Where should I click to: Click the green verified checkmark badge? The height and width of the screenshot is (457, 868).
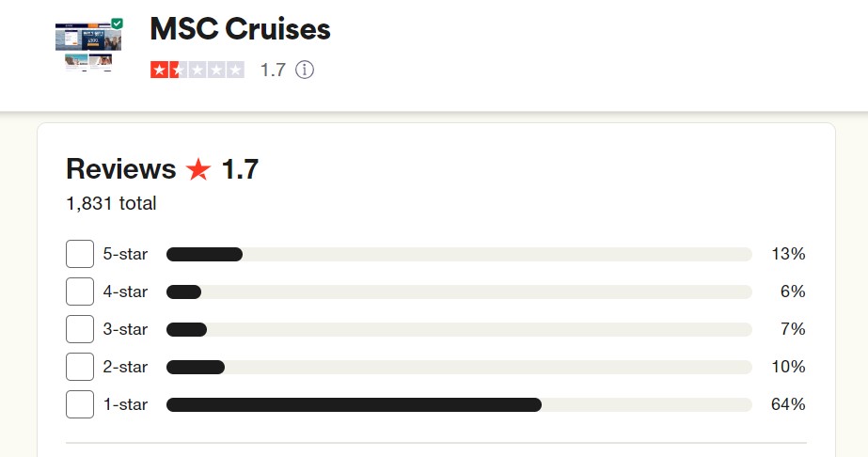click(x=117, y=24)
